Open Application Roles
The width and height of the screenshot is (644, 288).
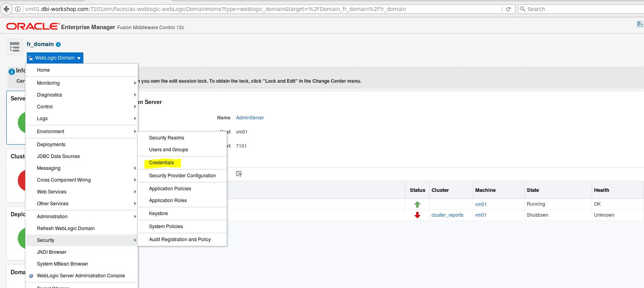click(x=182, y=201)
